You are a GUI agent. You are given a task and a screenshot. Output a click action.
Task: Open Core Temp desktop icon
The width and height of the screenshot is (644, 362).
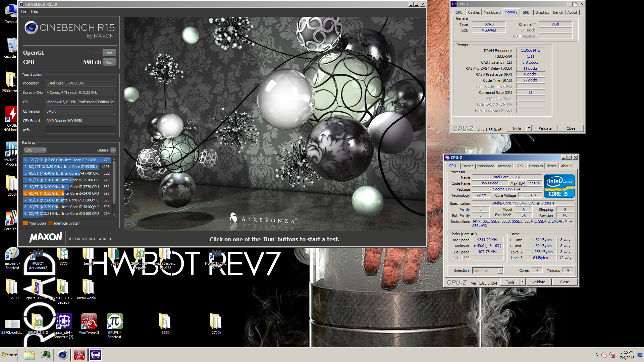click(11, 221)
